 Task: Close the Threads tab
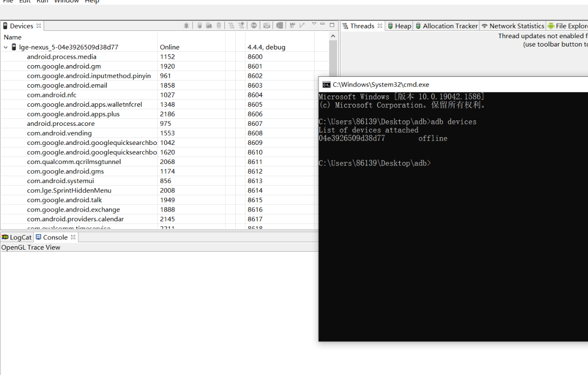point(380,25)
